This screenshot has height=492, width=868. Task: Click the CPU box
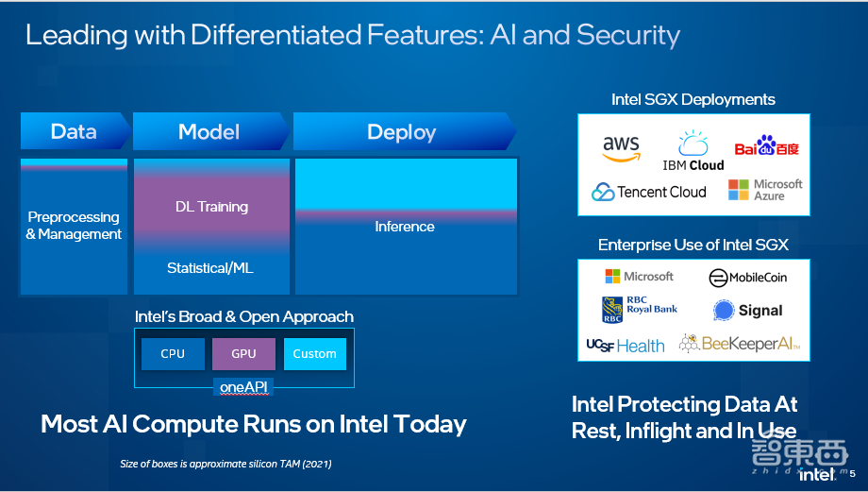pos(173,354)
